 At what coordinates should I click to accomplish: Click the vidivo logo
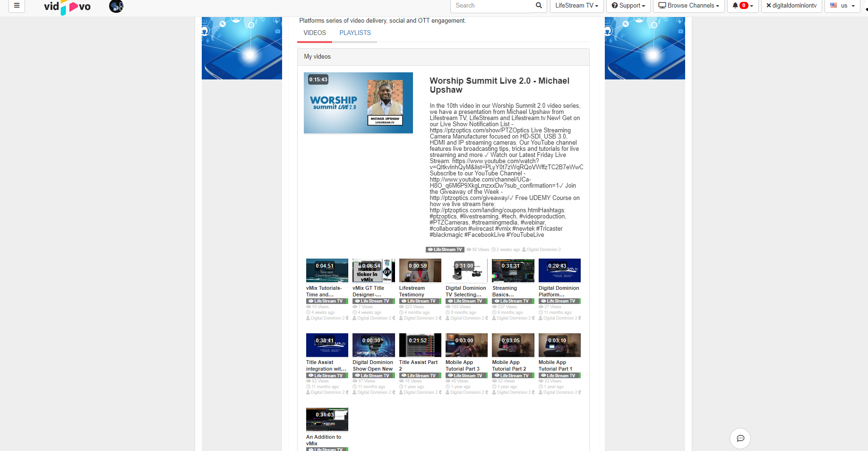pyautogui.click(x=67, y=7)
